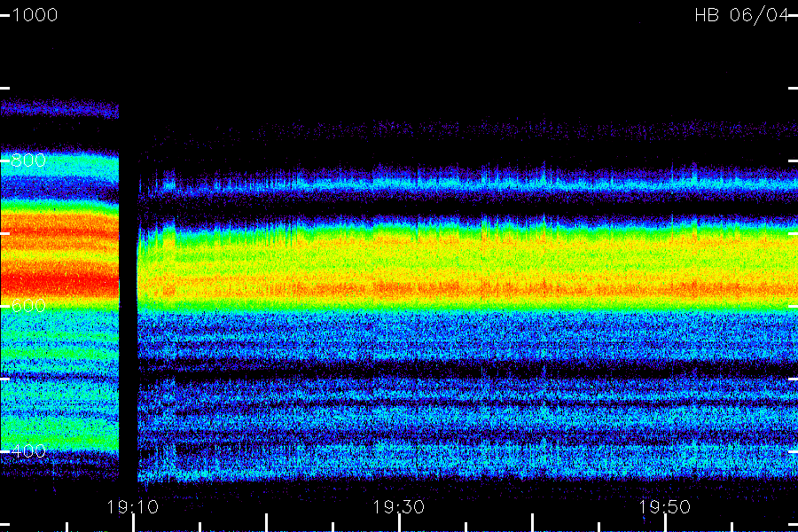Click the 19:50 time label
Viewport: 798px width, 532px height.
(x=665, y=507)
